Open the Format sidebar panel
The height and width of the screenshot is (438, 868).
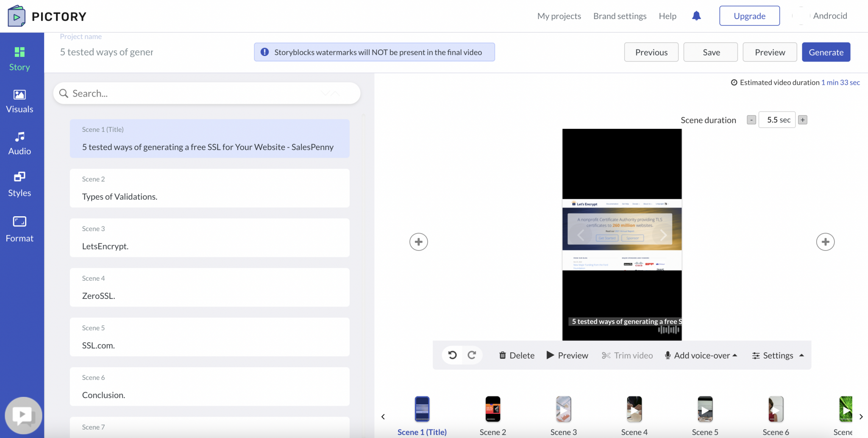point(19,229)
